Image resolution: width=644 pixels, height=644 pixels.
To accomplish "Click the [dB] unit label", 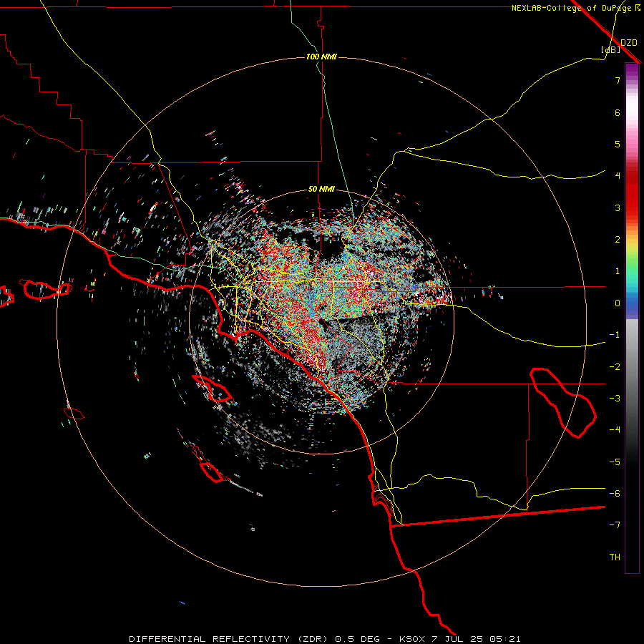I will 610,49.
